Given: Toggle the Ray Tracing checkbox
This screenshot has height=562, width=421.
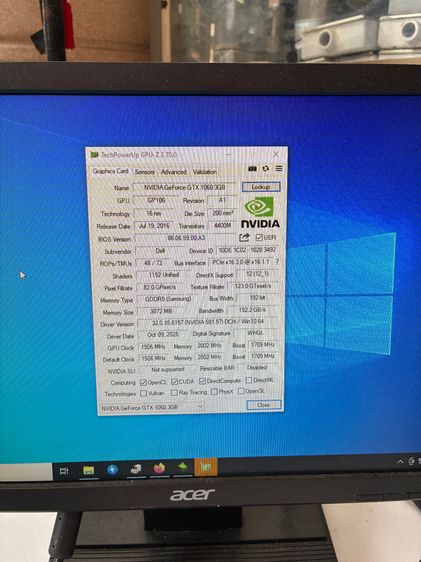Looking at the screenshot, I should pyautogui.click(x=174, y=392).
